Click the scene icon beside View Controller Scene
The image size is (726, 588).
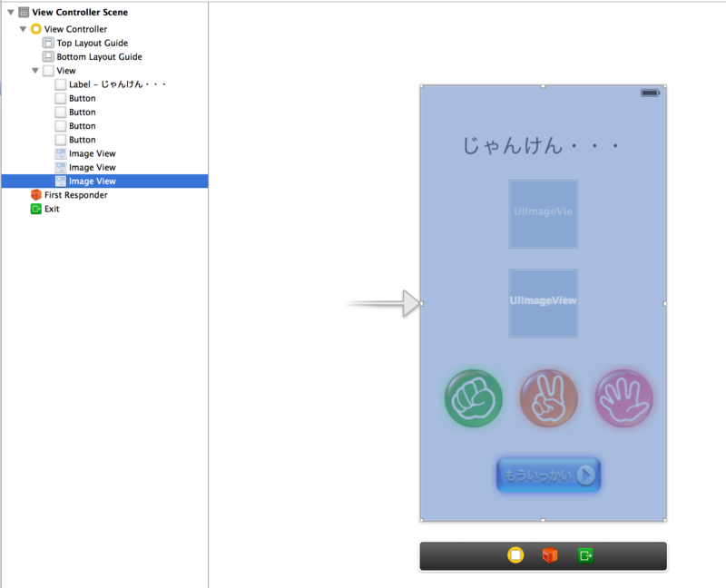tap(24, 12)
